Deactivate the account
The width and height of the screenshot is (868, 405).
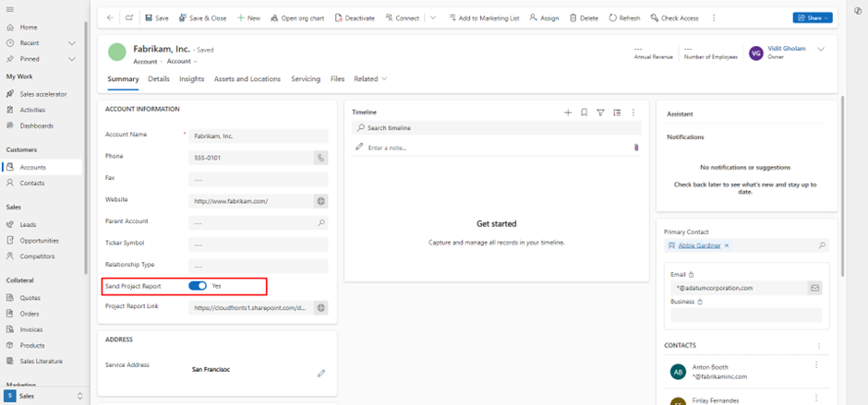tap(355, 18)
